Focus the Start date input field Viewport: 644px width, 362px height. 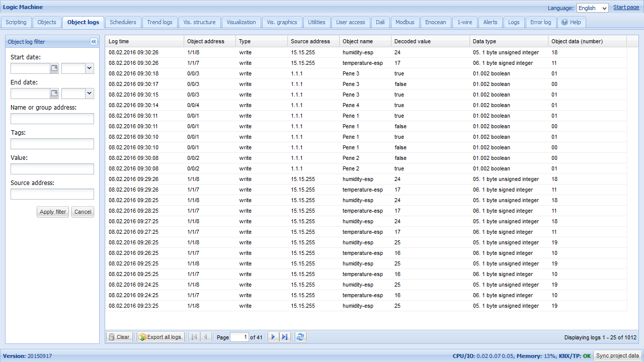pyautogui.click(x=31, y=68)
